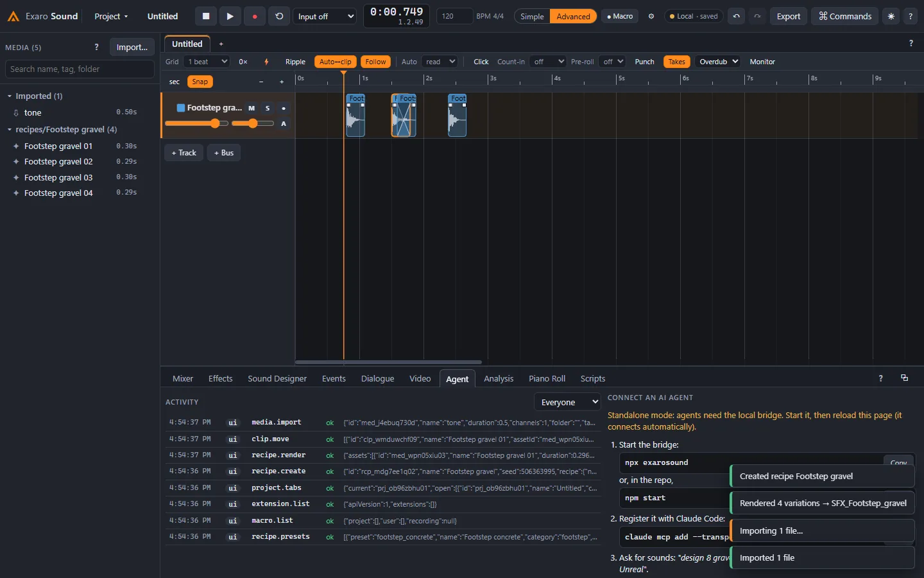The width and height of the screenshot is (924, 578).
Task: Disable the Auto-clip toggle
Action: click(336, 62)
